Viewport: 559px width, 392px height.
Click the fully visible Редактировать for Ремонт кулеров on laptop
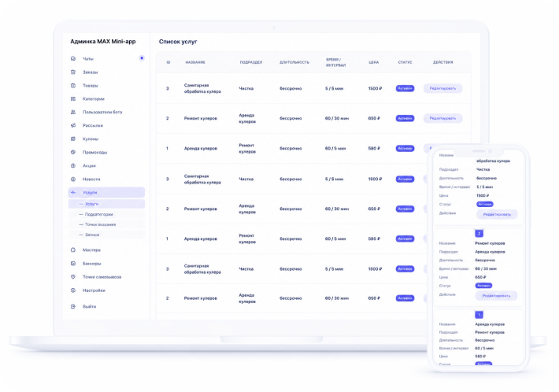(442, 118)
